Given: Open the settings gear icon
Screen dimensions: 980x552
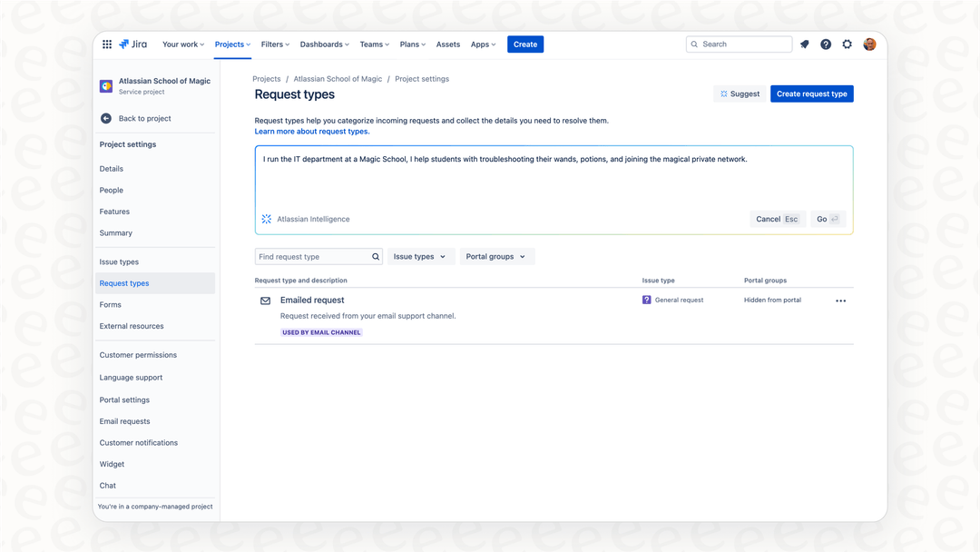Looking at the screenshot, I should click(847, 44).
